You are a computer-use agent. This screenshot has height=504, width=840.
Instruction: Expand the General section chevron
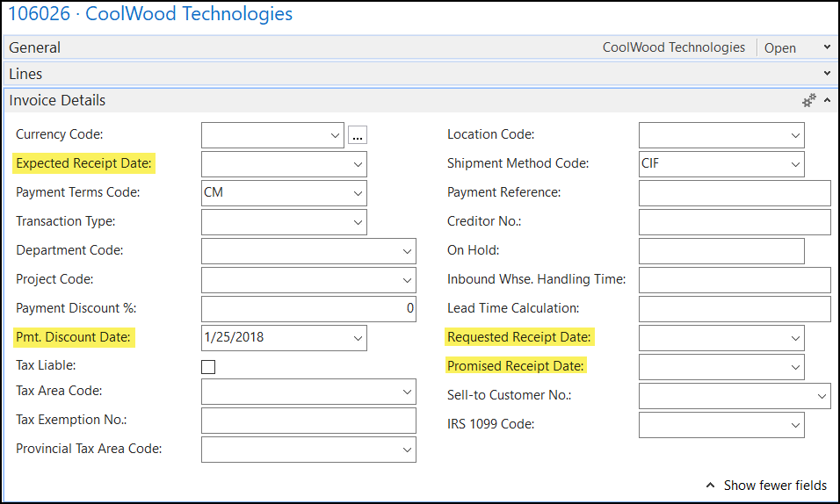coord(827,47)
